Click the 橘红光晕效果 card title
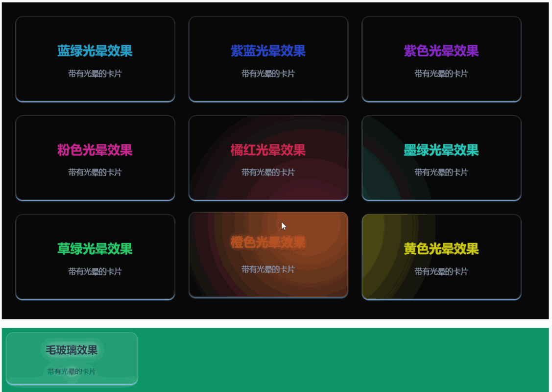 point(268,150)
